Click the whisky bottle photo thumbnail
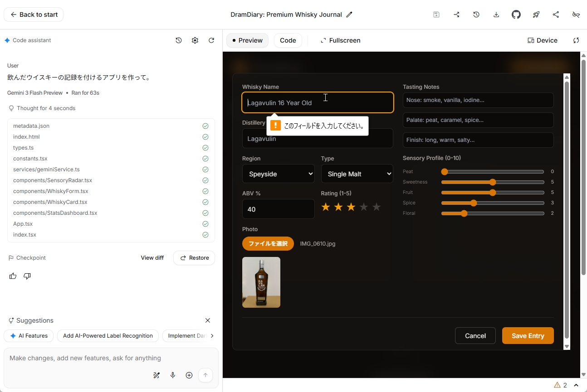 tap(261, 282)
